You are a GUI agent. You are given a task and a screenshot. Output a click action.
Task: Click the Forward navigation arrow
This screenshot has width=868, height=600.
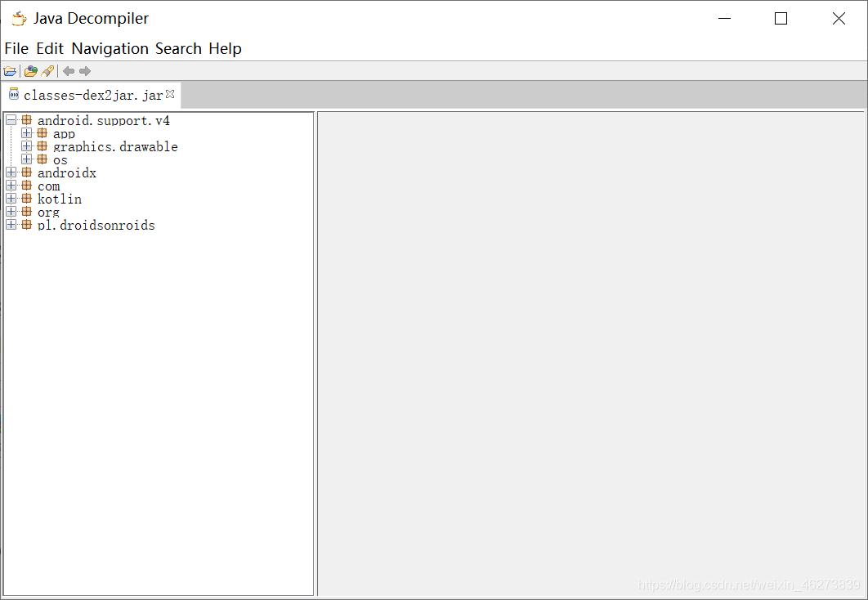pyautogui.click(x=85, y=71)
